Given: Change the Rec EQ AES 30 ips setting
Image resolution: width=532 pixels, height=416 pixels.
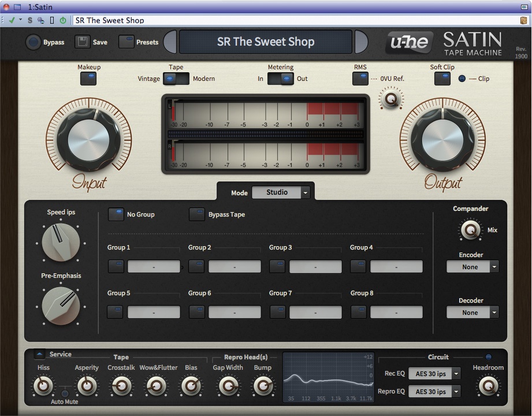Looking at the screenshot, I should point(434,373).
